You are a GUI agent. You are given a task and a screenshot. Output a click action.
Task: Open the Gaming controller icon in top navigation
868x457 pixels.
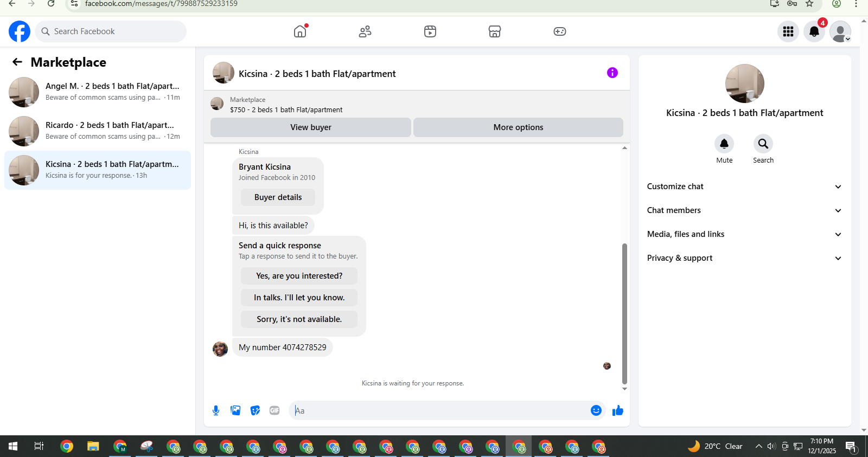(x=560, y=31)
